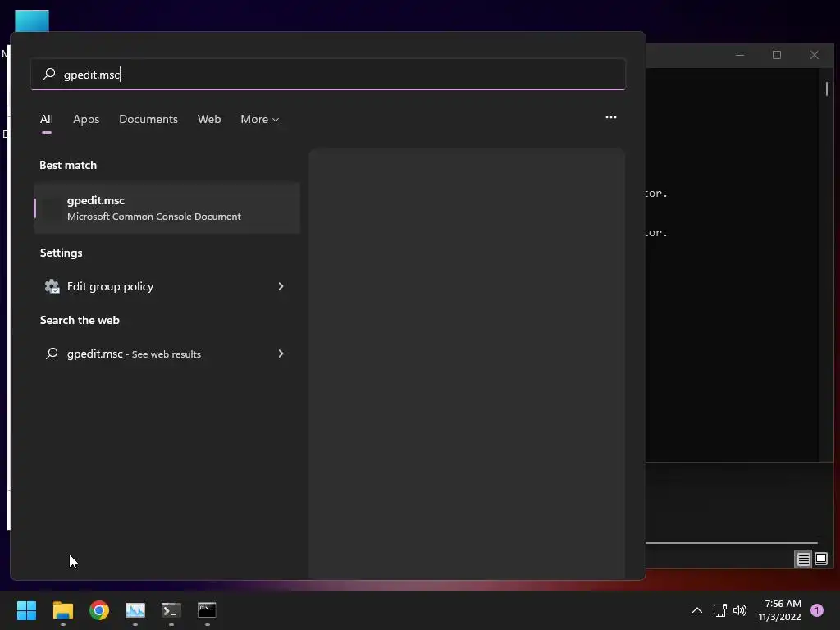Viewport: 840px width, 630px height.
Task: Open Edit group policy settings result
Action: (167, 286)
